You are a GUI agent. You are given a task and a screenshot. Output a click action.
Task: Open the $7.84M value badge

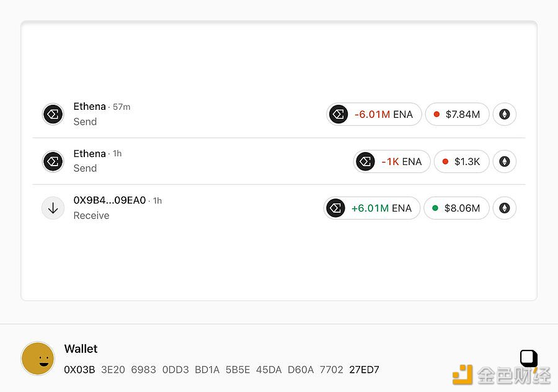click(x=457, y=114)
